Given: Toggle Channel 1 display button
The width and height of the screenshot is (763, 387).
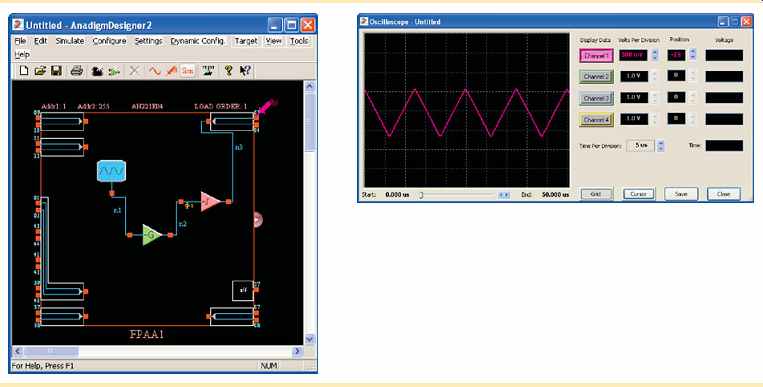Looking at the screenshot, I should [596, 55].
